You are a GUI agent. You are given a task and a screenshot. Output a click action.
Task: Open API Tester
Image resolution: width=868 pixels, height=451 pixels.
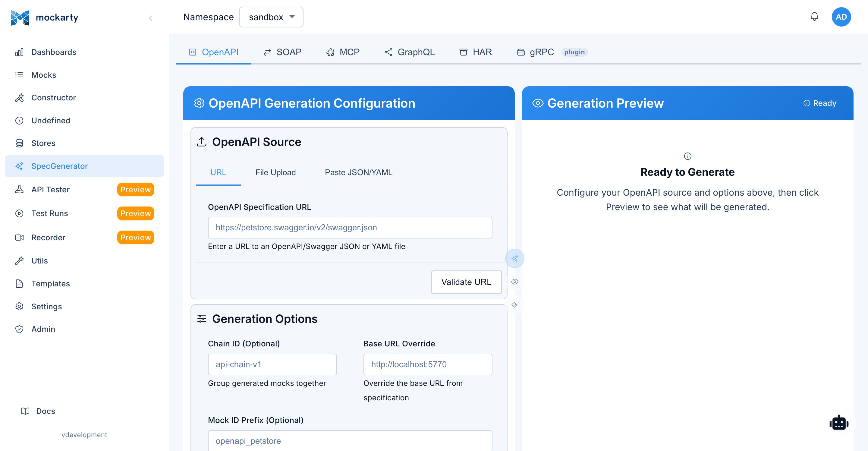[x=84, y=189]
